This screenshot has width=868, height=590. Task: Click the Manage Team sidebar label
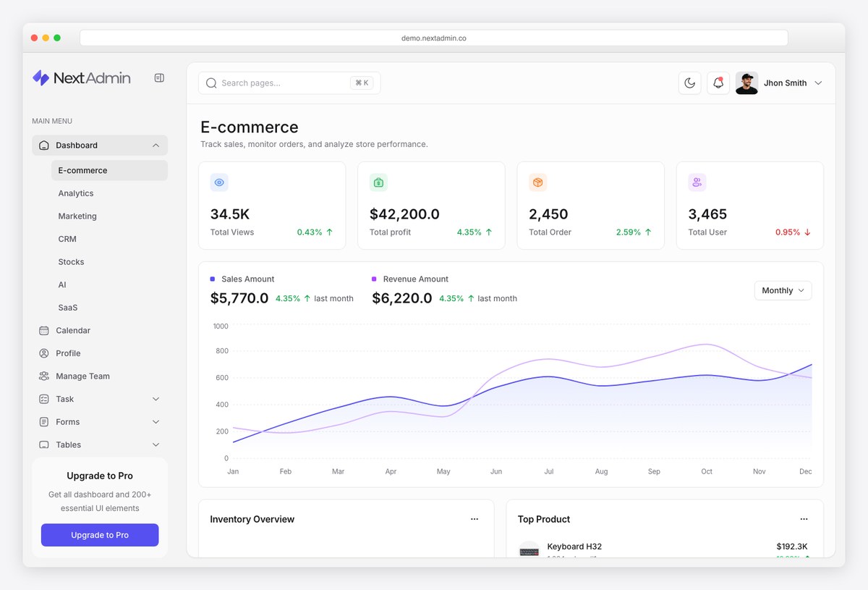click(x=82, y=376)
